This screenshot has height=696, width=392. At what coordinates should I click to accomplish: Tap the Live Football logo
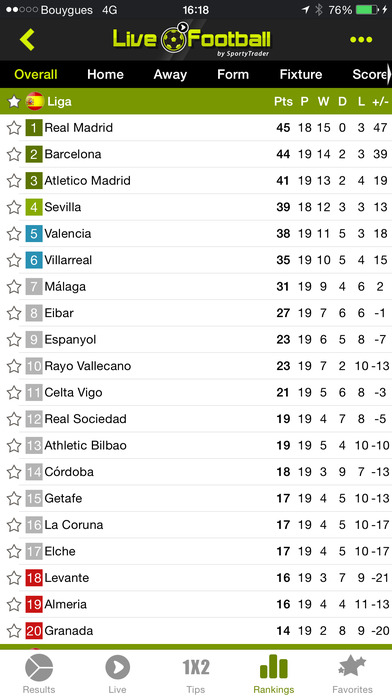tap(191, 39)
